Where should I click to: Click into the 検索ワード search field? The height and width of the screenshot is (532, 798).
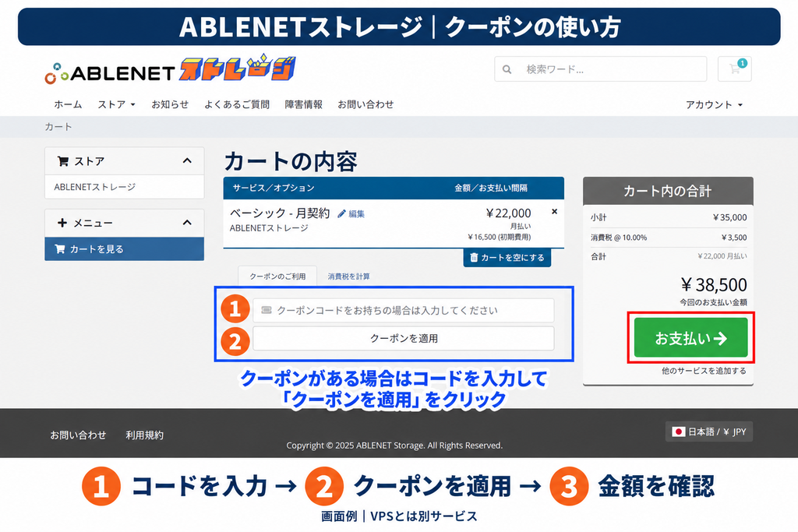coord(601,69)
